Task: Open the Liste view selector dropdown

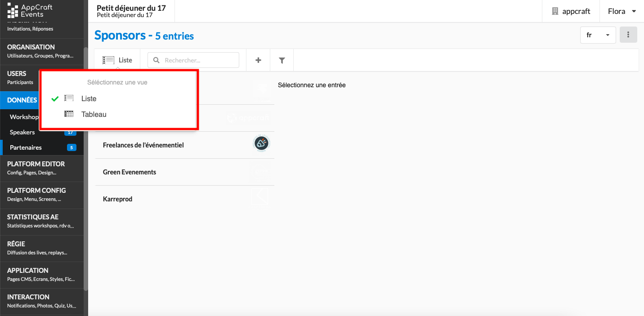Action: (117, 60)
